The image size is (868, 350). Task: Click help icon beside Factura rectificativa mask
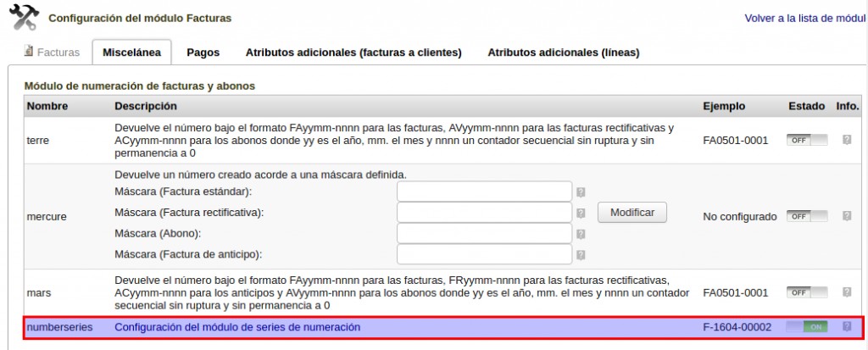tap(581, 213)
